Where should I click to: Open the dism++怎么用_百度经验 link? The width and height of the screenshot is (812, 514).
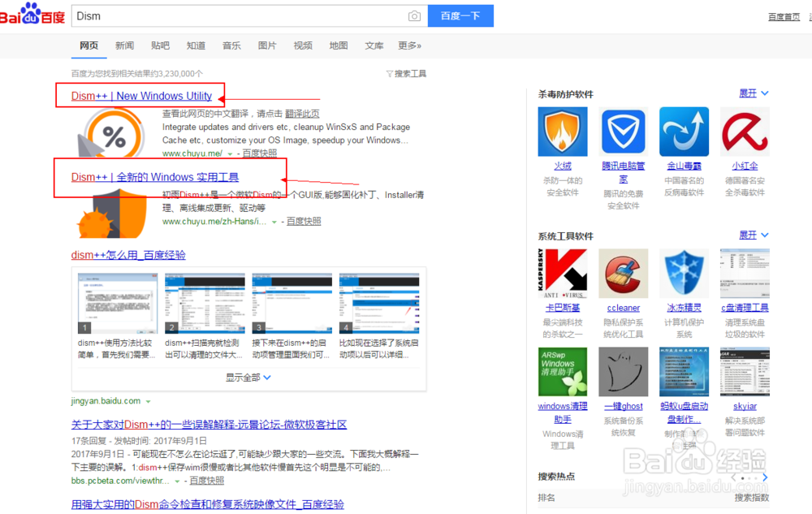click(128, 255)
